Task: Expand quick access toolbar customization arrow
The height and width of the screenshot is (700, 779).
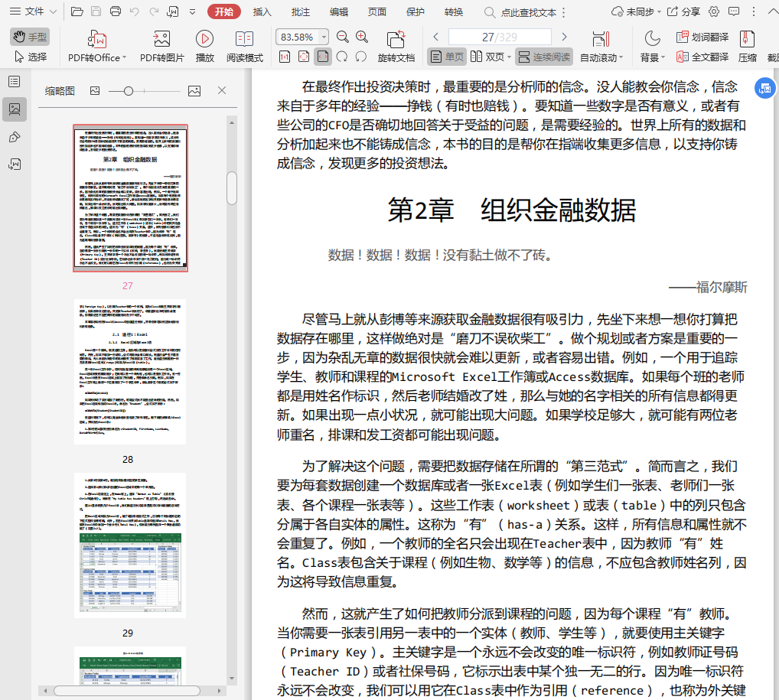Action: pos(192,12)
